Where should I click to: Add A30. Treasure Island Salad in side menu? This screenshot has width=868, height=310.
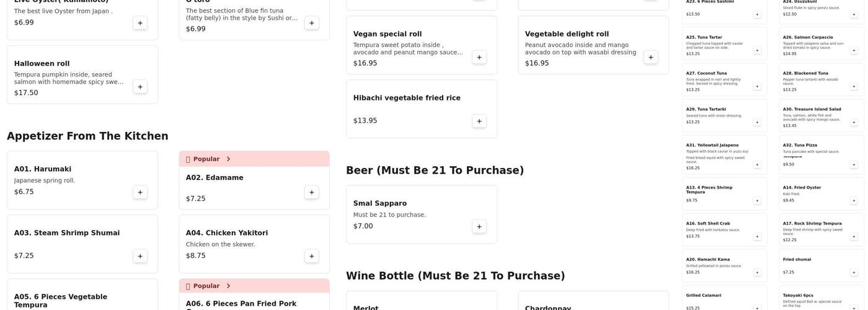click(x=854, y=122)
